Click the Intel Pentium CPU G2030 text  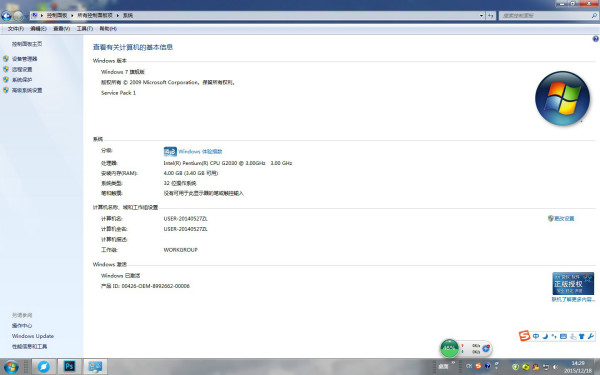point(228,163)
